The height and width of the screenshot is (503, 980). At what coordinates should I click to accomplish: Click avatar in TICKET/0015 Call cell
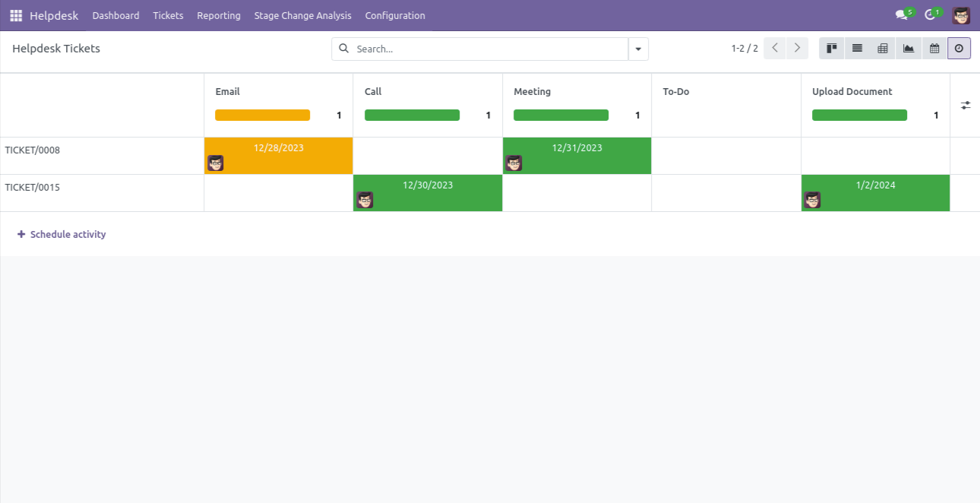[x=365, y=200]
